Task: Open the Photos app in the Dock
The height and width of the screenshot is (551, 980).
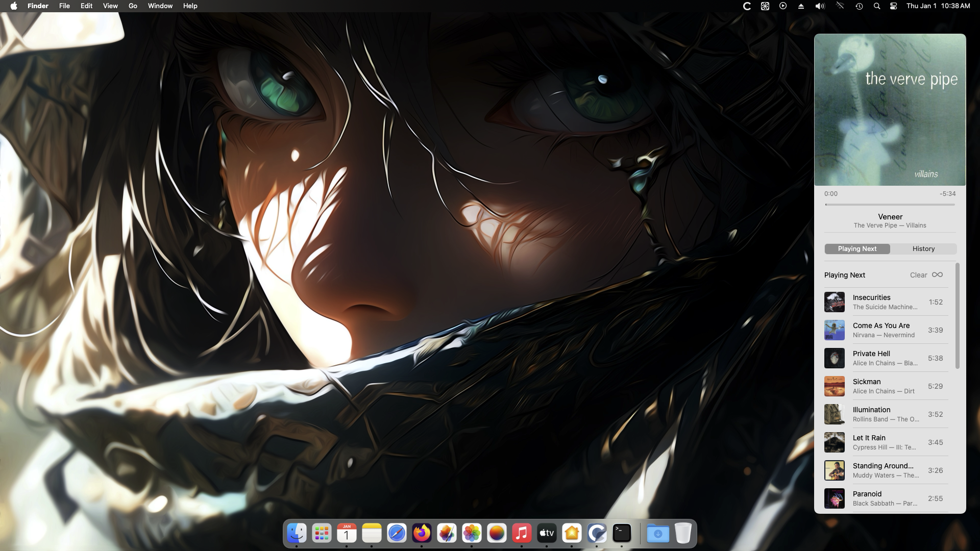Action: tap(472, 533)
